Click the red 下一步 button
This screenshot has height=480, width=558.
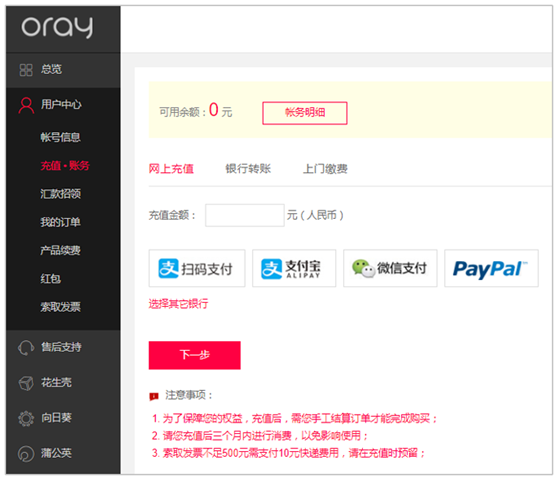point(194,355)
